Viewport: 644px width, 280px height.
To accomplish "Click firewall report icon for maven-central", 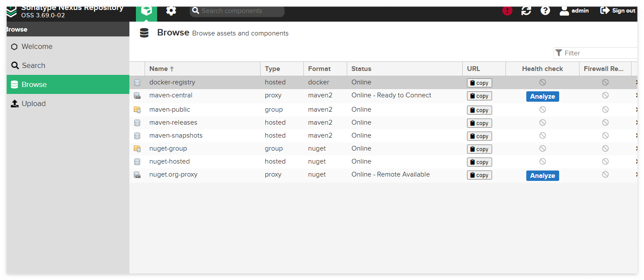I will pos(605,95).
